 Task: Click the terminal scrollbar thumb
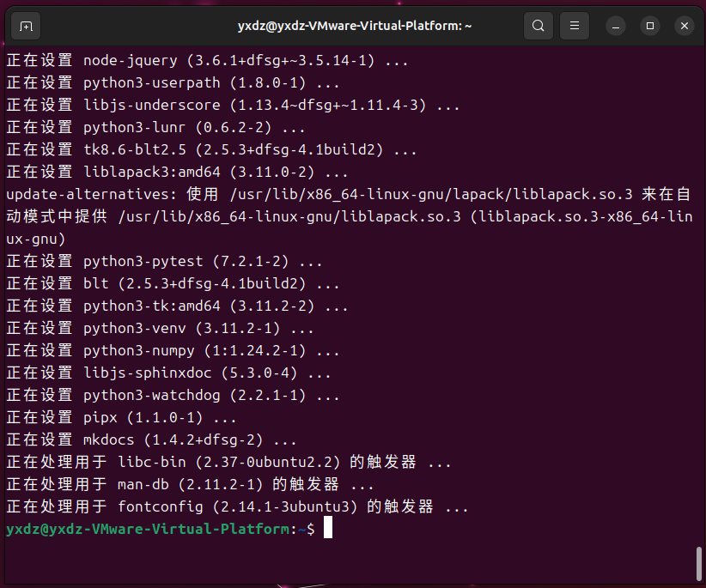click(699, 564)
